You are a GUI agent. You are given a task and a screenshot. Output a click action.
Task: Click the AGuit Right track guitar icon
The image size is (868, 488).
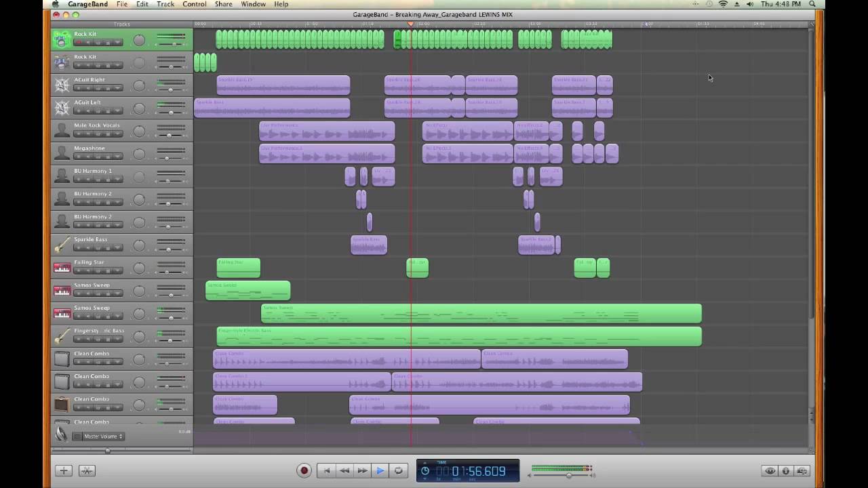62,85
